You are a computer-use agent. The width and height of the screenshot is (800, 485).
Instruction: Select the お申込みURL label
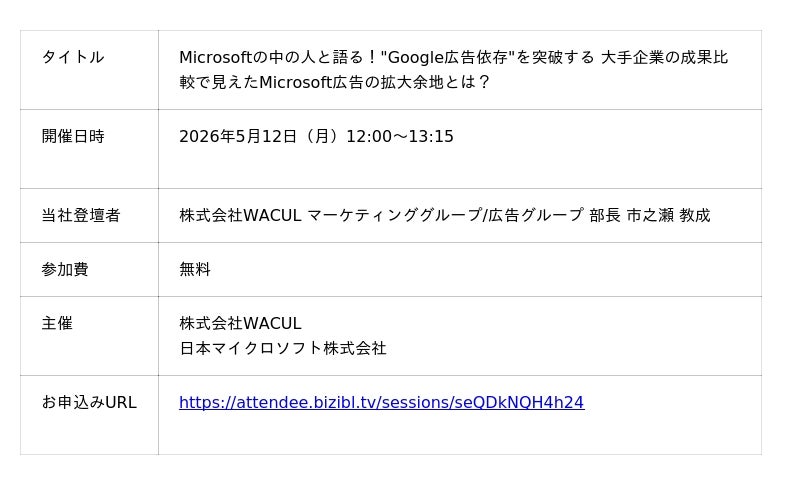(x=88, y=402)
